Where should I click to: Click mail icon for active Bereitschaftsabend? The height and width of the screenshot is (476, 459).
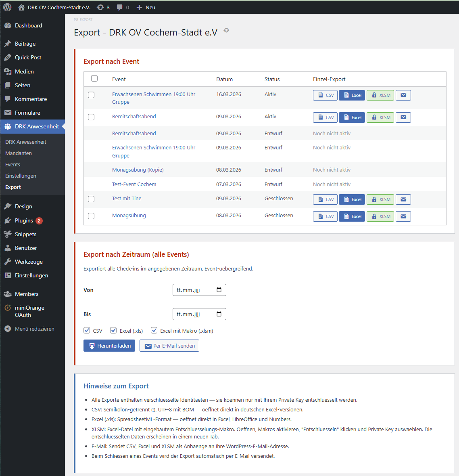click(x=403, y=117)
